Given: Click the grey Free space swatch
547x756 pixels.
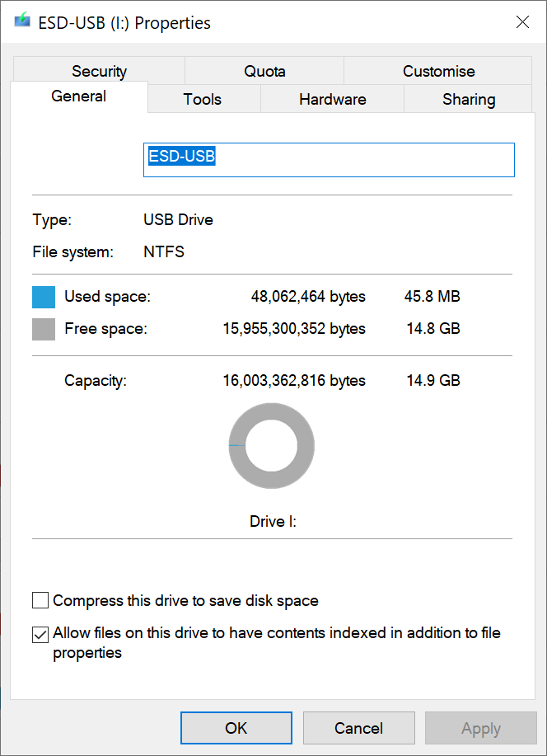Looking at the screenshot, I should [x=44, y=329].
